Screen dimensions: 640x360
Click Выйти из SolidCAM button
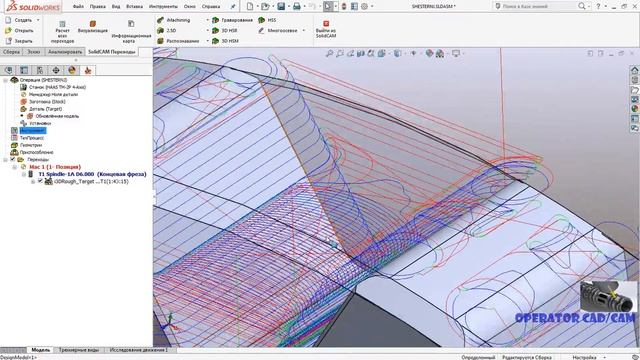tap(326, 29)
